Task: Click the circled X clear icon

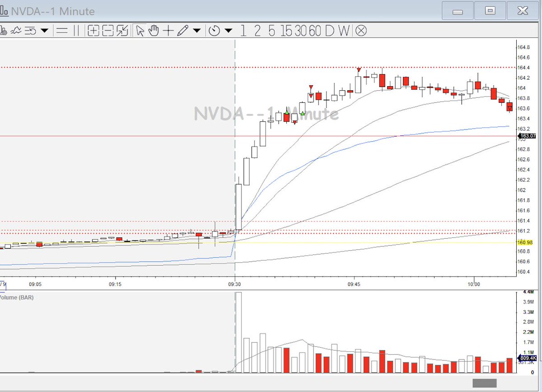Action: pos(361,31)
